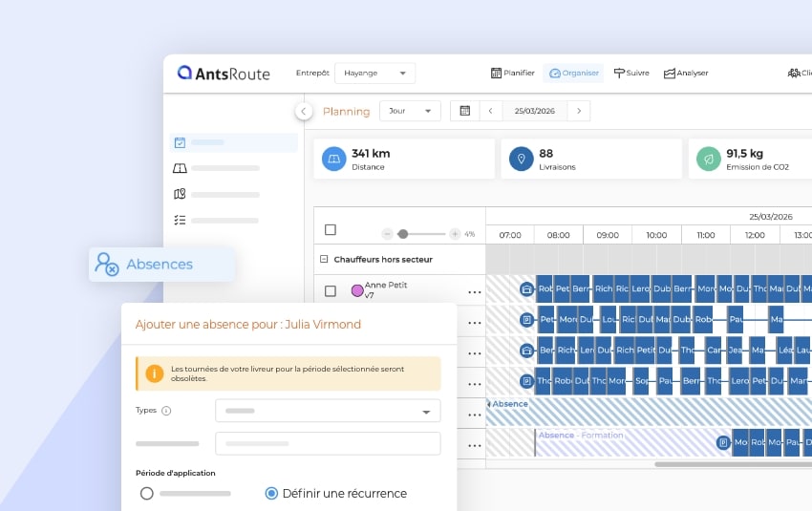Collapse the Chauffeurs hors secteur group
The height and width of the screenshot is (511, 812).
point(324,259)
